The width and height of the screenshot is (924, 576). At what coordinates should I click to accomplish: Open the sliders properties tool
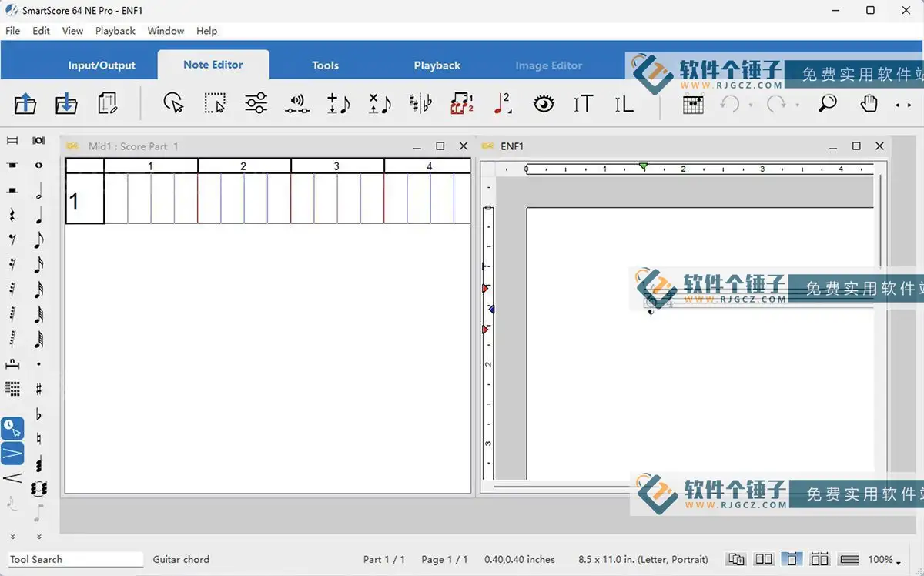tap(256, 103)
